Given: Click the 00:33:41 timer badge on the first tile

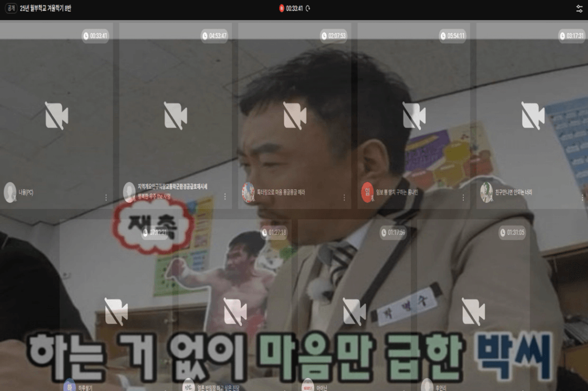Looking at the screenshot, I should pos(95,36).
